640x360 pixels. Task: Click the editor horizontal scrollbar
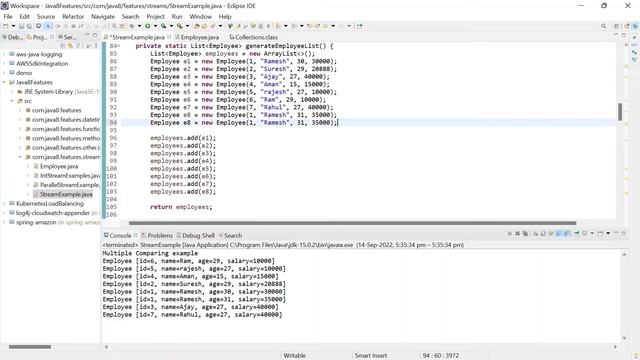(x=352, y=223)
